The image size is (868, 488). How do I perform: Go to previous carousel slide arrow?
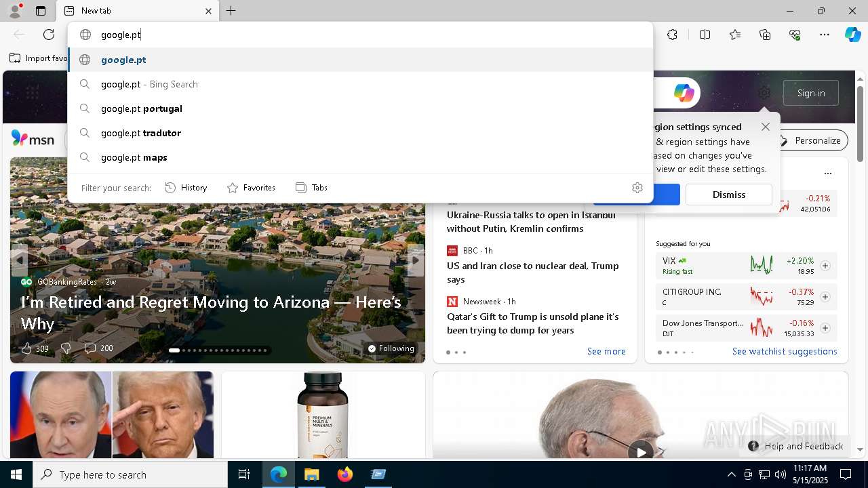[x=20, y=260]
